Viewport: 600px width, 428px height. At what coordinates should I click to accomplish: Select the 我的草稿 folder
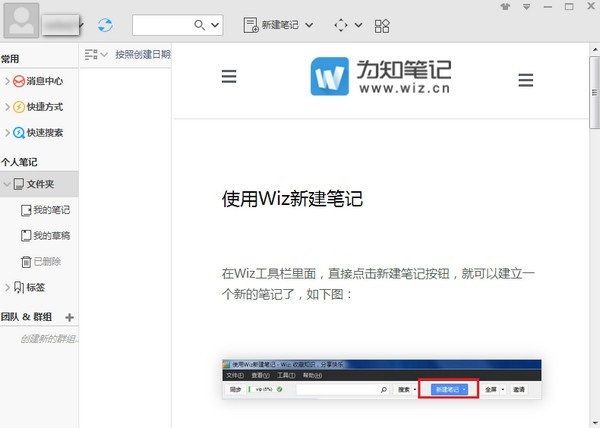click(x=46, y=236)
